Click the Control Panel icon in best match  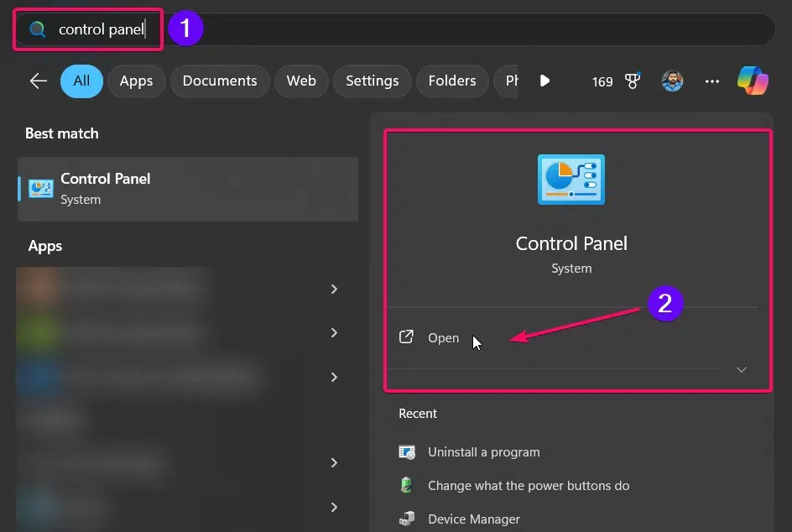click(41, 189)
